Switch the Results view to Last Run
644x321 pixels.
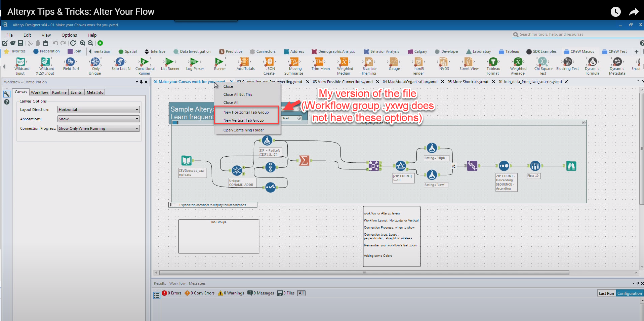tap(606, 293)
